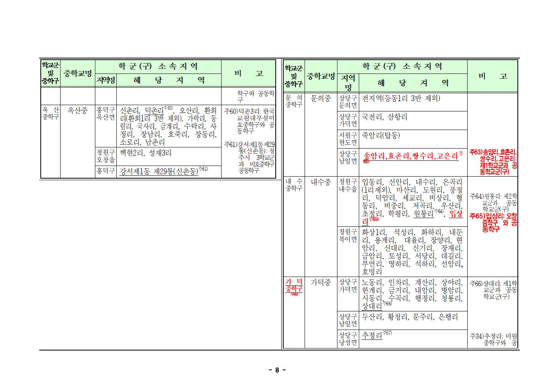Click footnote '주66)상대리' remark
The image size is (555, 392).
point(493,290)
